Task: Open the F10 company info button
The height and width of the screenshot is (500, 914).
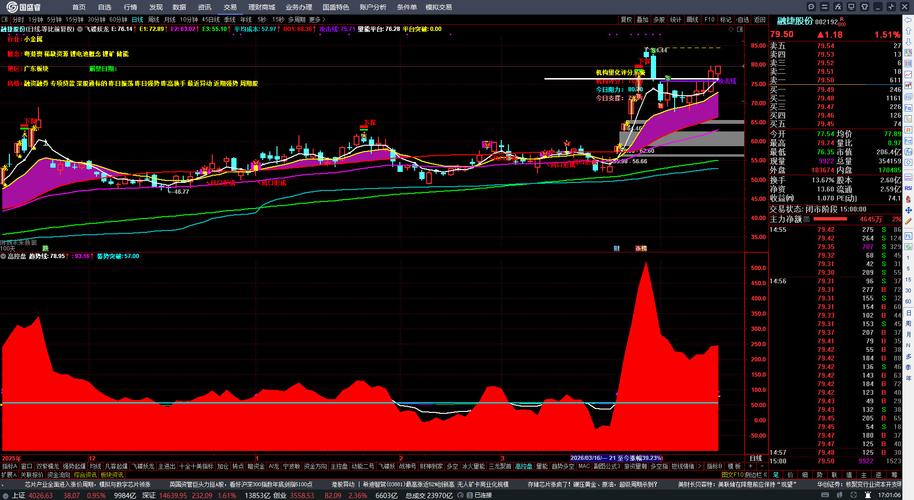Action: [x=709, y=19]
